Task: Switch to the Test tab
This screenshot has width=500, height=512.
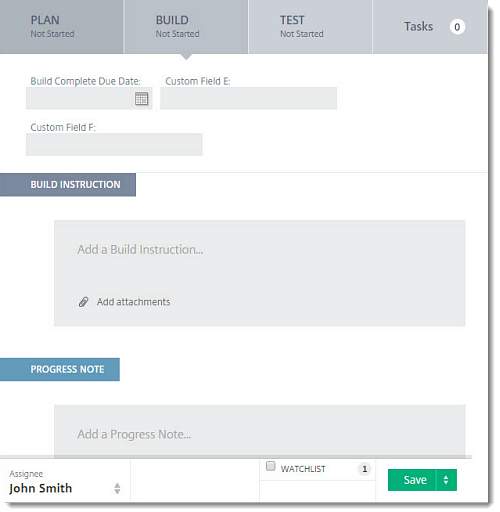Action: 310,27
